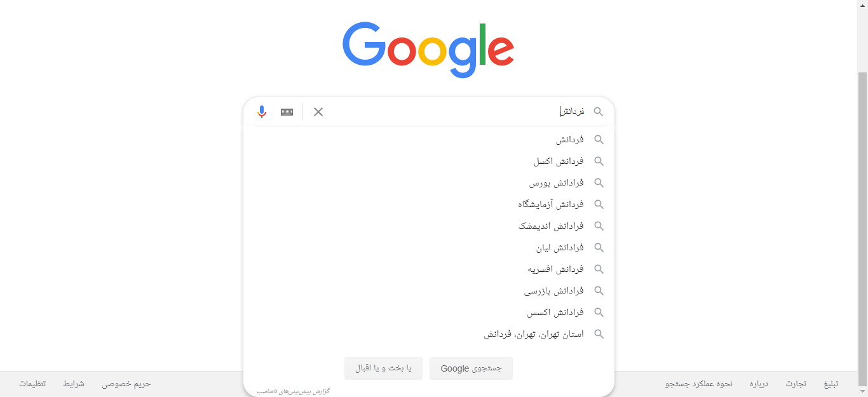This screenshot has height=397, width=868.
Task: Click the جستجوی Google search button
Action: [471, 368]
